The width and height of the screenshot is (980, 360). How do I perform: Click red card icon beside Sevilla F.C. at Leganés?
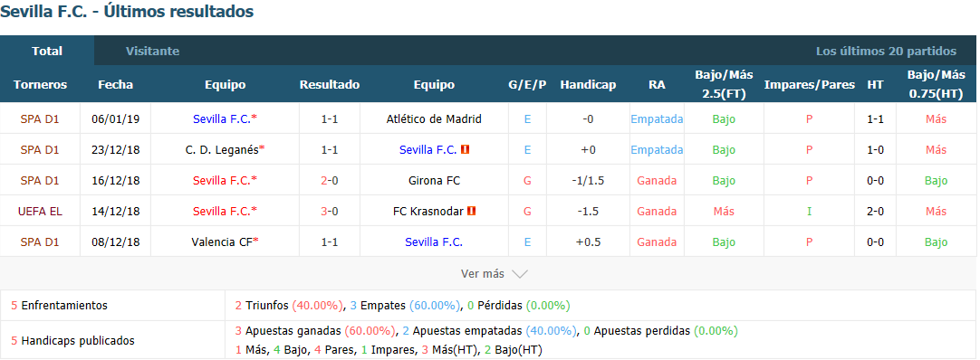(x=465, y=150)
